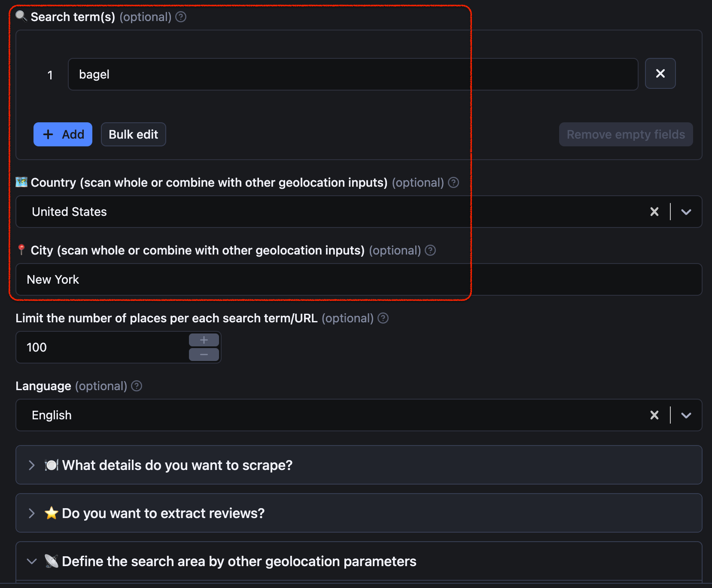Image resolution: width=712 pixels, height=588 pixels.
Task: Open the Language help tooltip
Action: click(x=137, y=386)
